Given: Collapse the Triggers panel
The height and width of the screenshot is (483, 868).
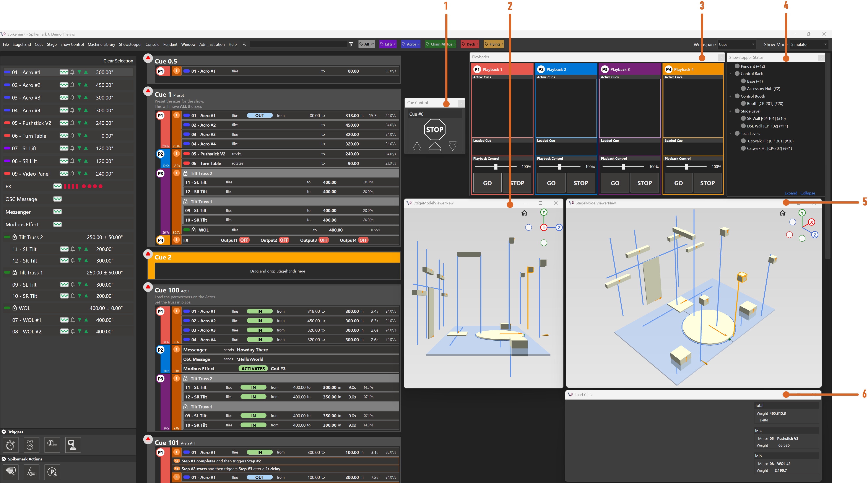Looking at the screenshot, I should click(x=4, y=432).
